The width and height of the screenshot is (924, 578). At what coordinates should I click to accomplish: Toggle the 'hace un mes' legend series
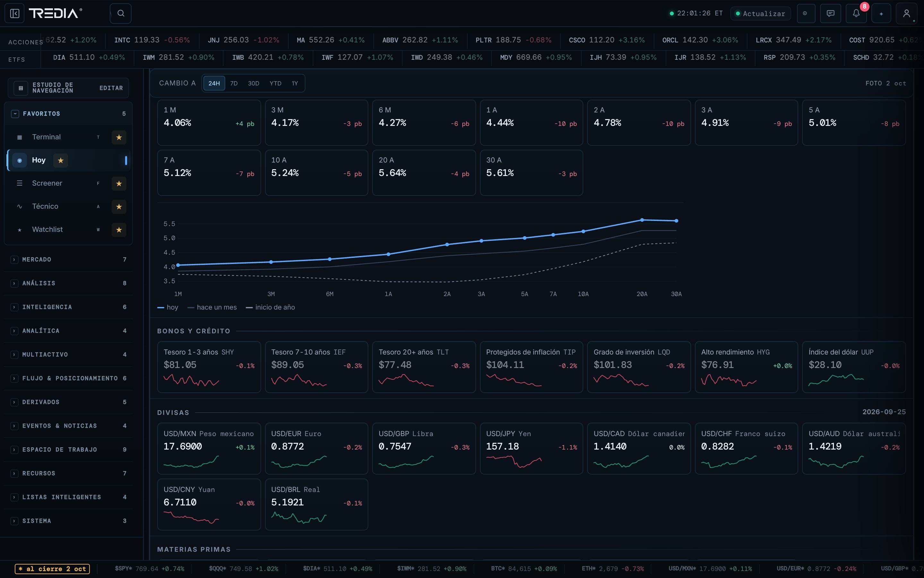(x=212, y=307)
